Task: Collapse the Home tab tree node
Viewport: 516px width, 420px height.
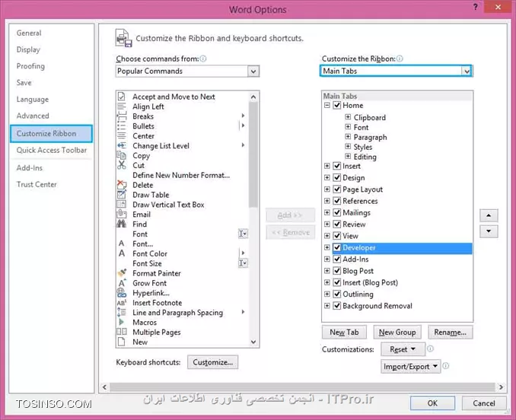Action: [x=326, y=105]
